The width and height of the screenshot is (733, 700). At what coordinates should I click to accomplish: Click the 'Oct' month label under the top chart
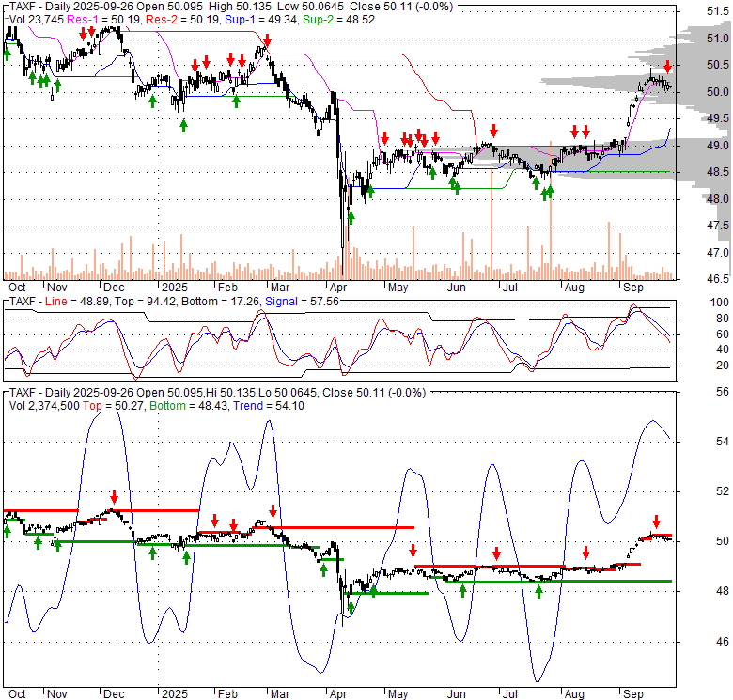(17, 288)
